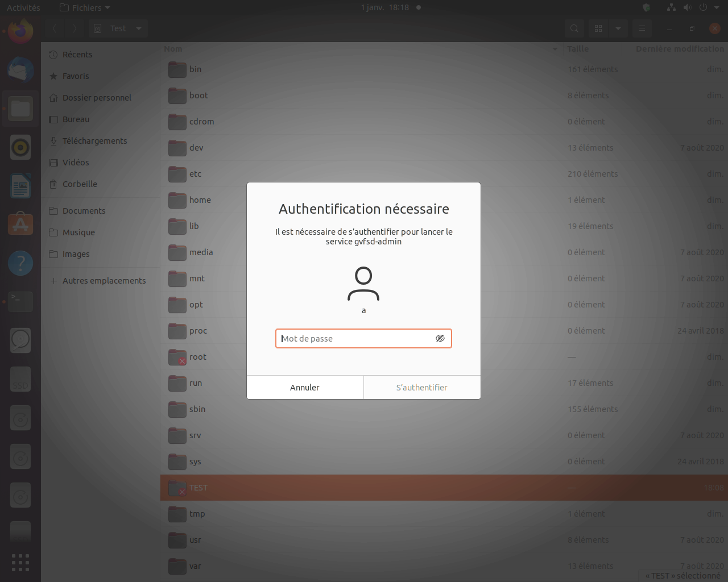Open Images in the sidebar

(x=101, y=254)
